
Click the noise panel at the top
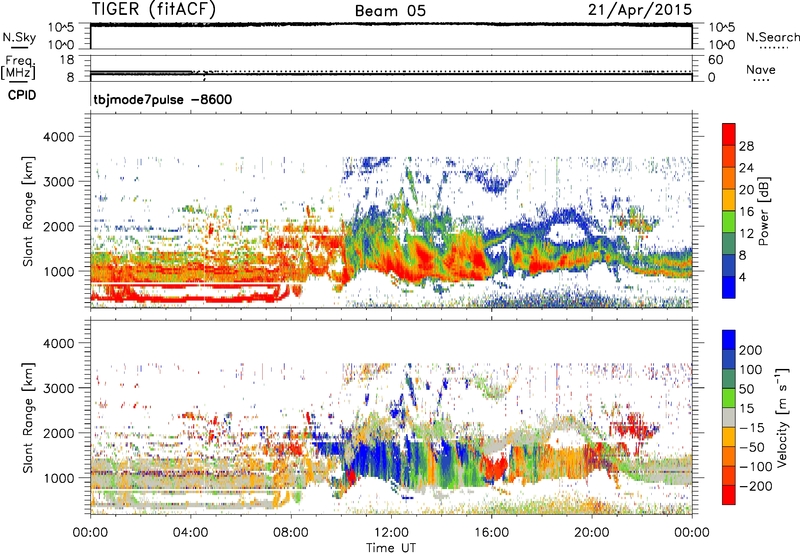pyautogui.click(x=391, y=36)
